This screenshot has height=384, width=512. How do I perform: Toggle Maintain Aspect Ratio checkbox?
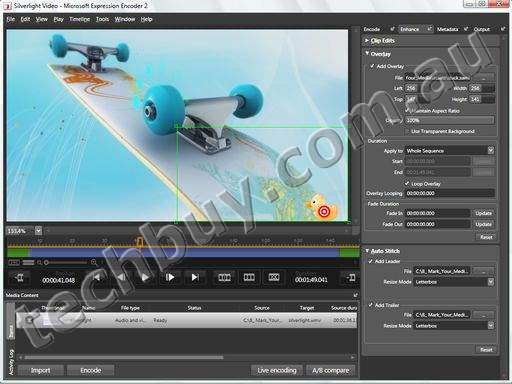pos(407,110)
